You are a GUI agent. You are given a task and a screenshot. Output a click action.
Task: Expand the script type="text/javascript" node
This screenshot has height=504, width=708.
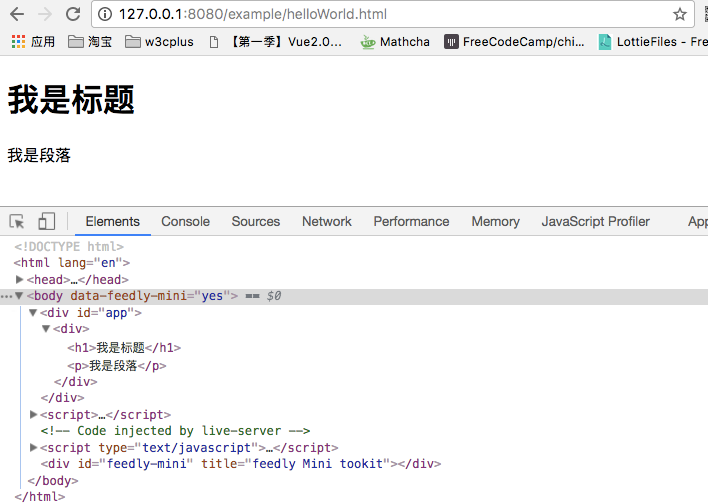[x=33, y=448]
